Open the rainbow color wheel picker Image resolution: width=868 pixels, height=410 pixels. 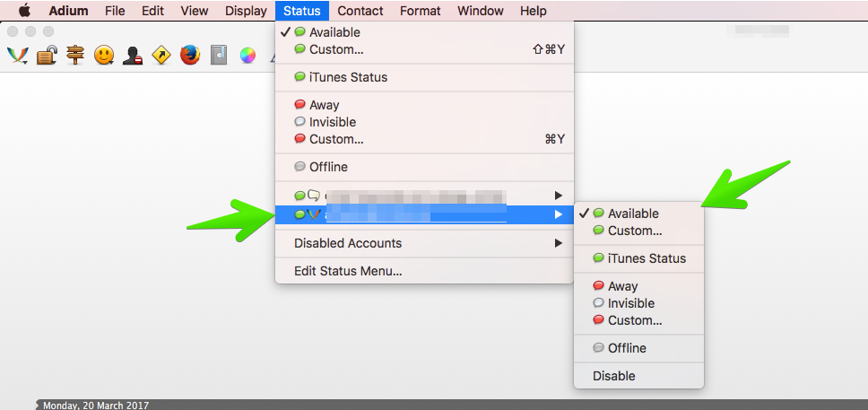pos(247,56)
